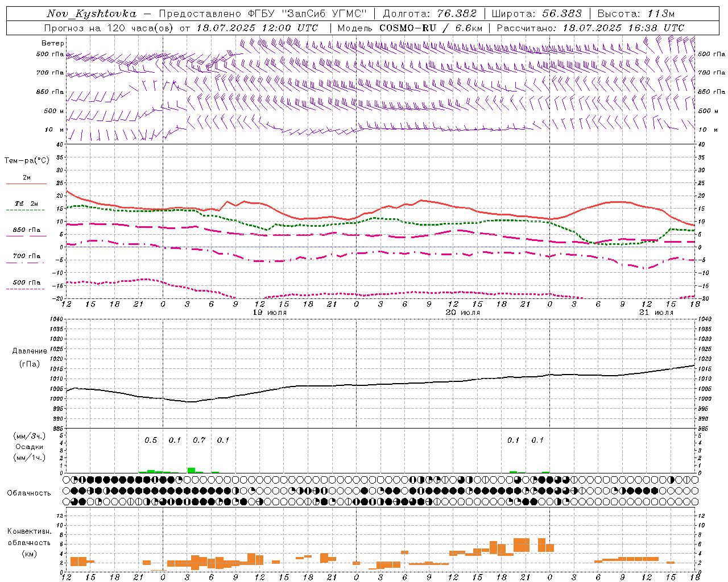Click the '19 июля' date label
Screen dimensions: 728x582
tap(270, 313)
